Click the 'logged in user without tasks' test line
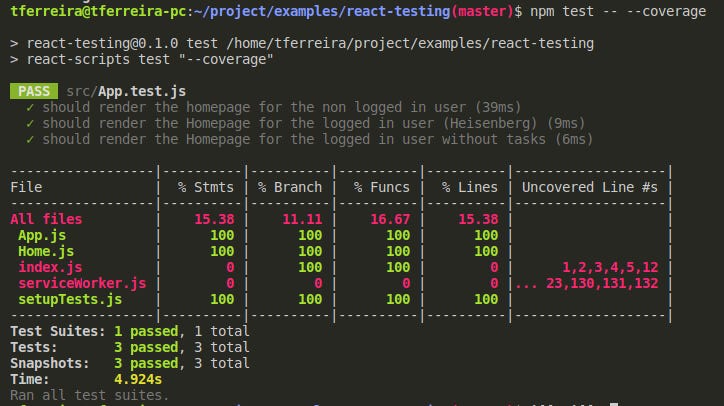The height and width of the screenshot is (406, 724). (x=309, y=139)
